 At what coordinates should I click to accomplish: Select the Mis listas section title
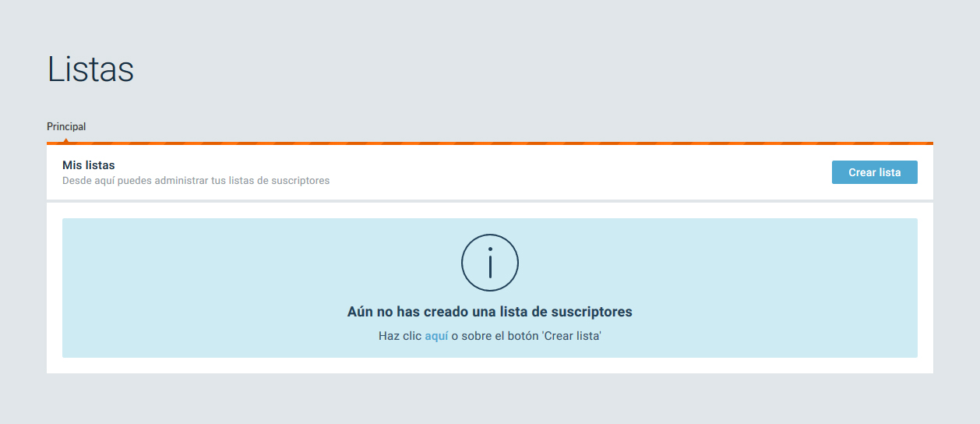88,165
